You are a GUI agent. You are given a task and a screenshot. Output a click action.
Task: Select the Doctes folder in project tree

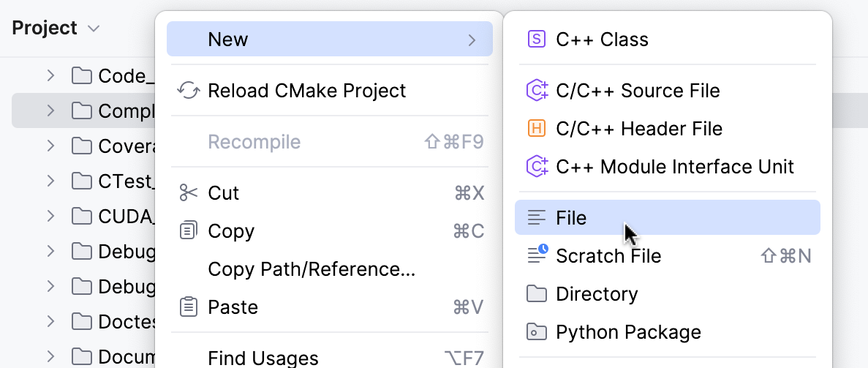pyautogui.click(x=127, y=321)
